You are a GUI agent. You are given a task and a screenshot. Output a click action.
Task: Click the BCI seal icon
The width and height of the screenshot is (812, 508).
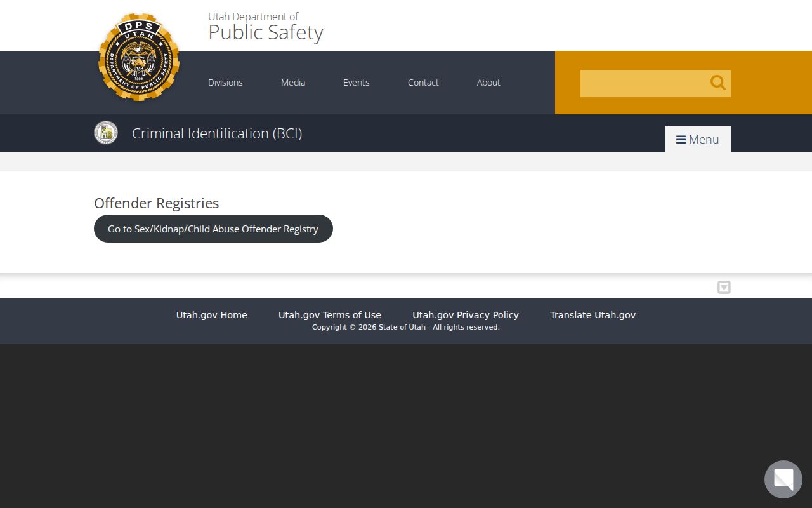(106, 132)
